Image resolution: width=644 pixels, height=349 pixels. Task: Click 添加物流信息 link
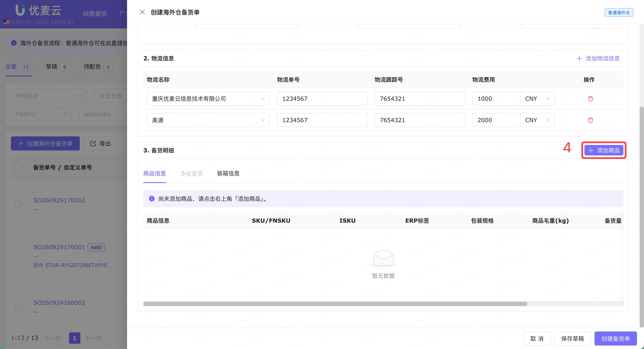click(x=598, y=58)
